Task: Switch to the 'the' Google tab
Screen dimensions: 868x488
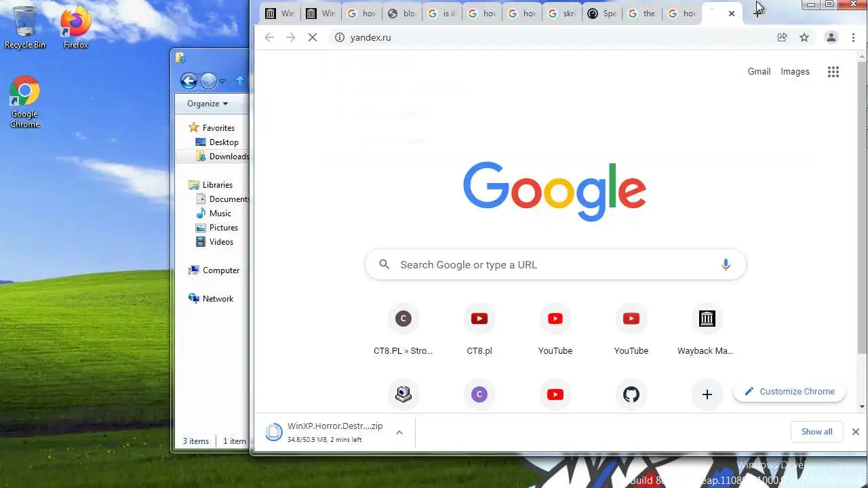Action: click(642, 14)
